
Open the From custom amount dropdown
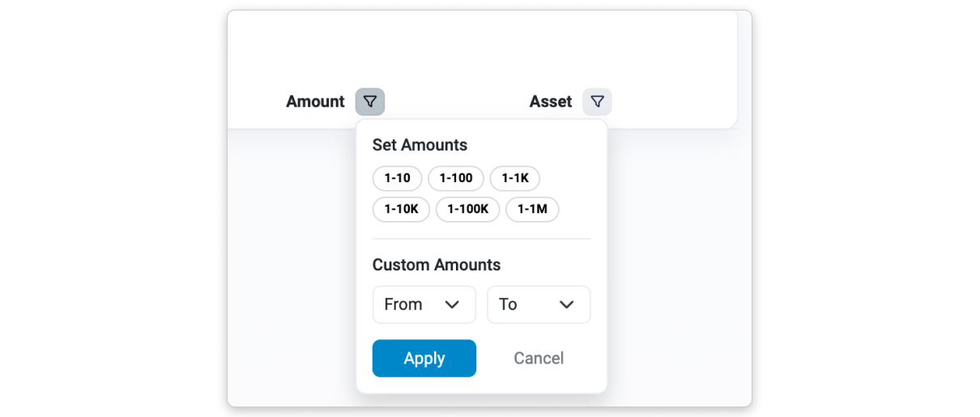tap(424, 304)
